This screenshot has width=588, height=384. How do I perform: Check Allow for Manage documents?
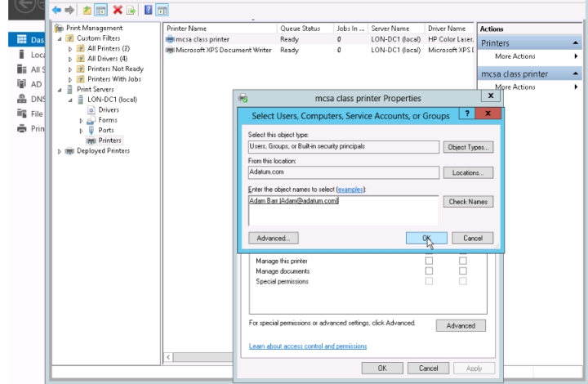click(429, 270)
